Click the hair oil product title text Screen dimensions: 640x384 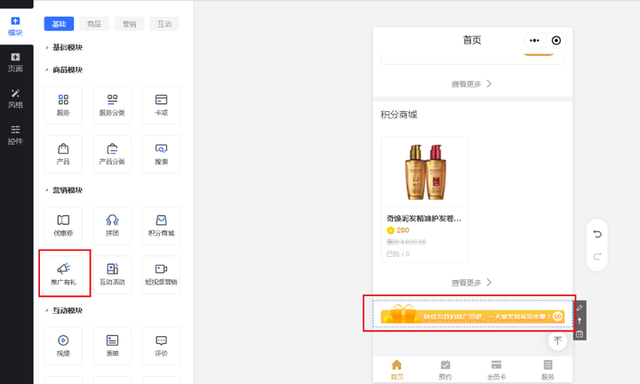coord(424,219)
